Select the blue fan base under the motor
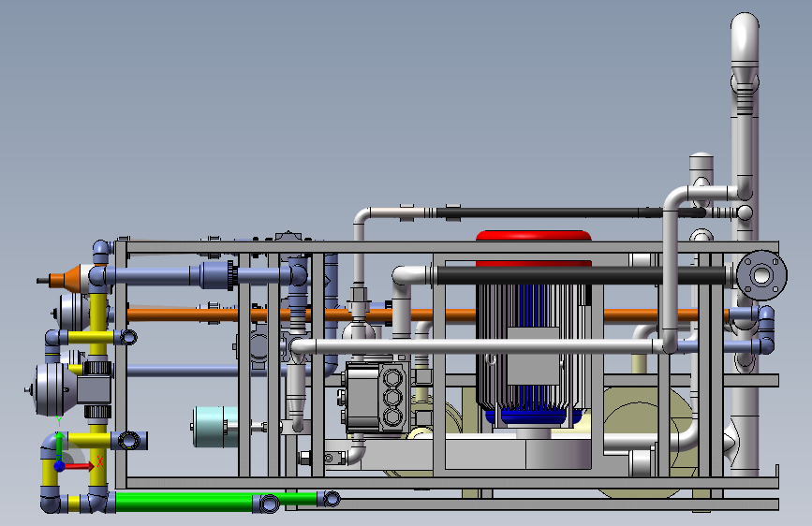The width and height of the screenshot is (812, 526). 534,416
